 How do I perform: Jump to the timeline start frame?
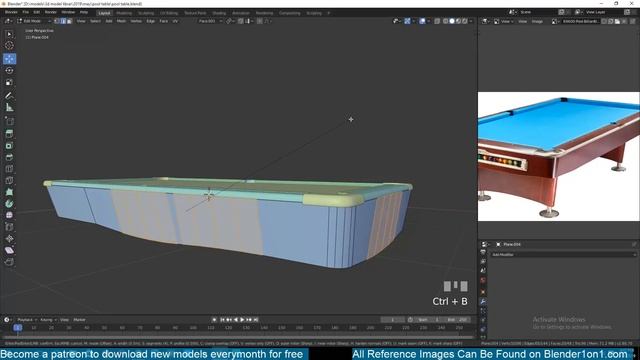(x=222, y=320)
